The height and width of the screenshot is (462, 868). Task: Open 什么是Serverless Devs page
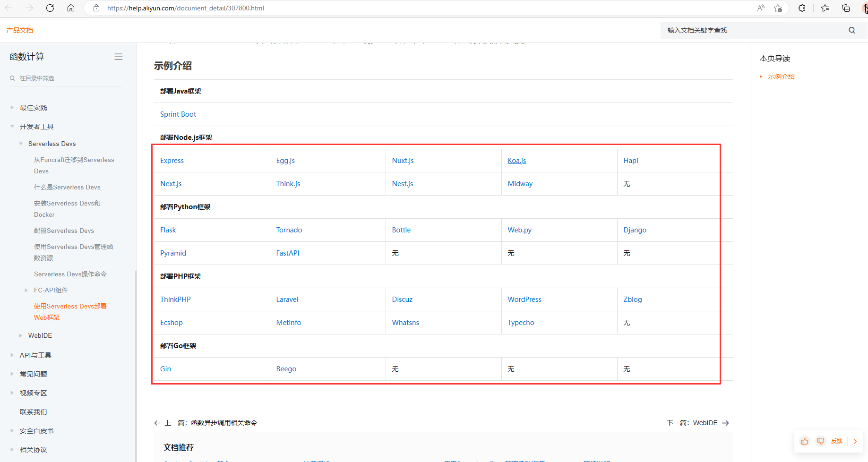point(67,187)
